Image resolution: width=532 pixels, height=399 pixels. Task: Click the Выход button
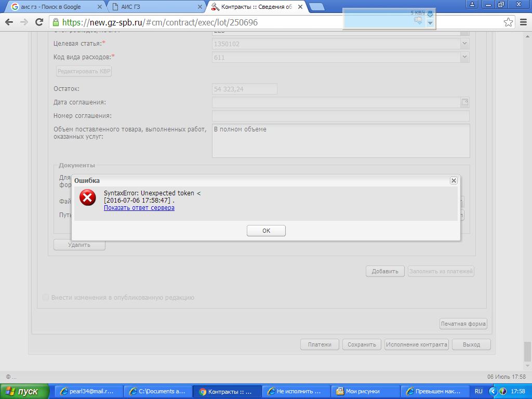(x=471, y=344)
